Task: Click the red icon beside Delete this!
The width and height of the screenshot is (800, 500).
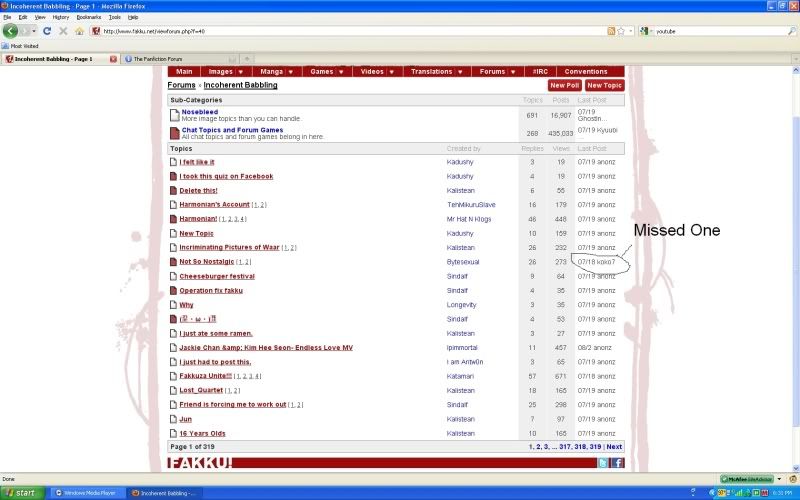Action: (173, 190)
